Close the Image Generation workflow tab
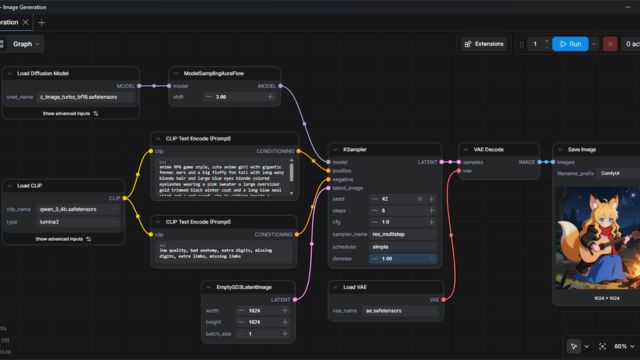This screenshot has height=360, width=640. point(26,22)
